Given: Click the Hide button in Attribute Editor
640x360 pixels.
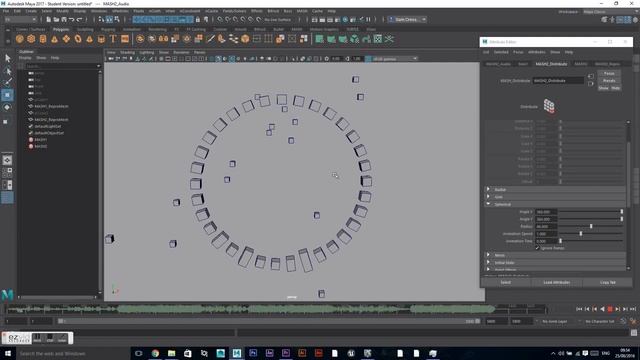Looking at the screenshot, I should tap(615, 88).
